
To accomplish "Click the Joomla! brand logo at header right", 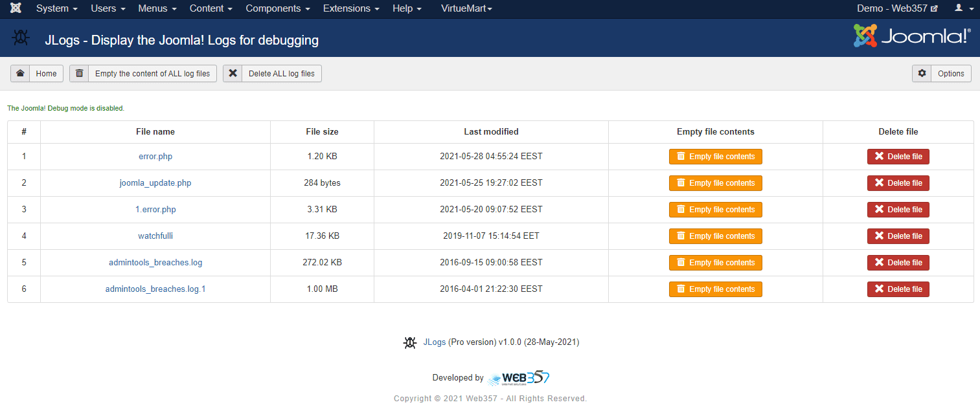I will coord(912,36).
